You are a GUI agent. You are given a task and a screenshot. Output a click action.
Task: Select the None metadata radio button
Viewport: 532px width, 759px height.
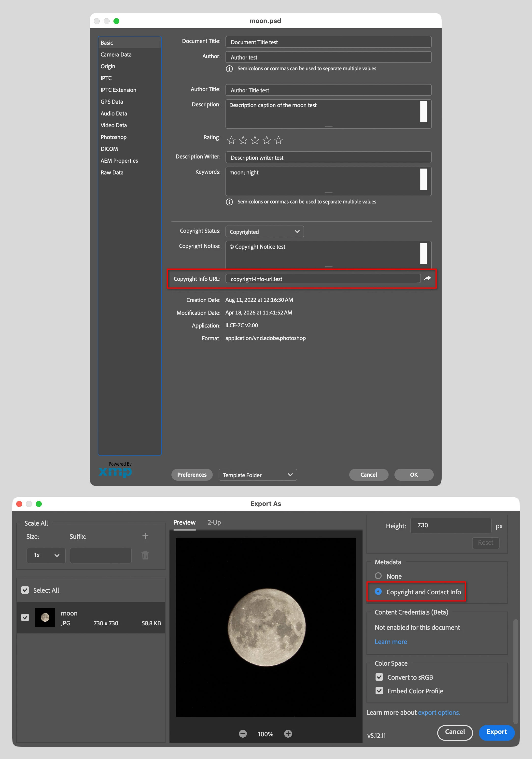point(378,576)
